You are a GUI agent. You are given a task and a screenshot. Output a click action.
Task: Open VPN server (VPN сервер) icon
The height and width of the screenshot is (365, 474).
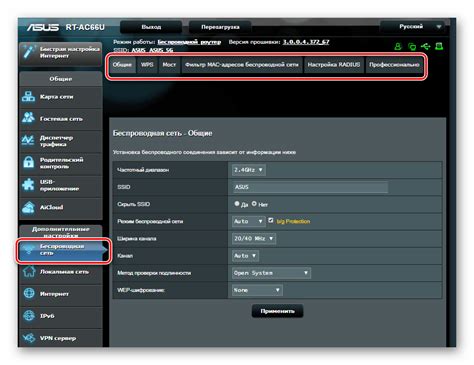[x=29, y=338]
